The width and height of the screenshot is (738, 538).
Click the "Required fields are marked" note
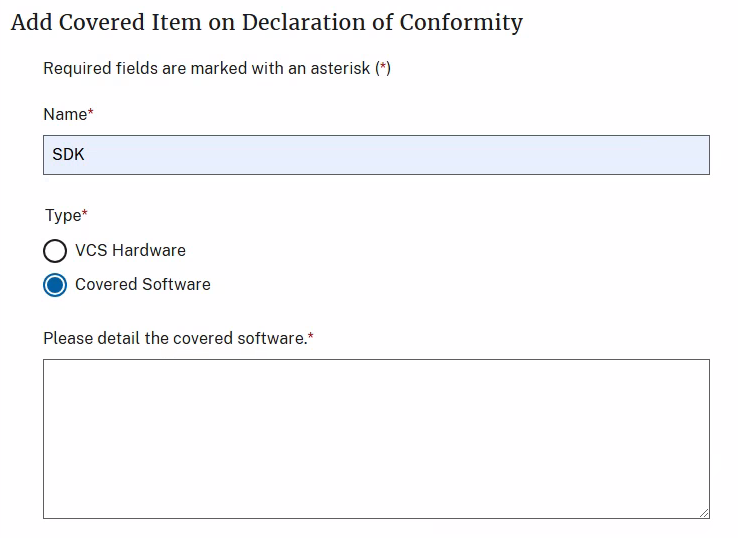click(208, 69)
